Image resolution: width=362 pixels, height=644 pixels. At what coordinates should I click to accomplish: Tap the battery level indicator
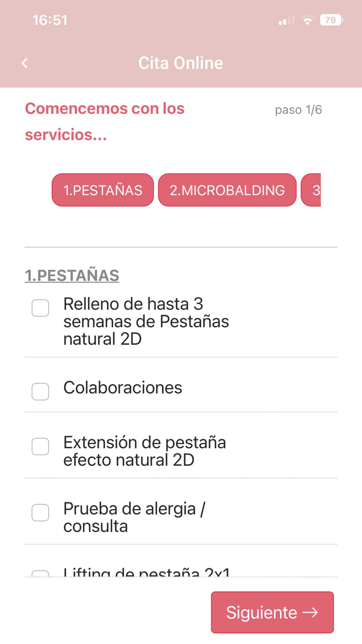(331, 21)
